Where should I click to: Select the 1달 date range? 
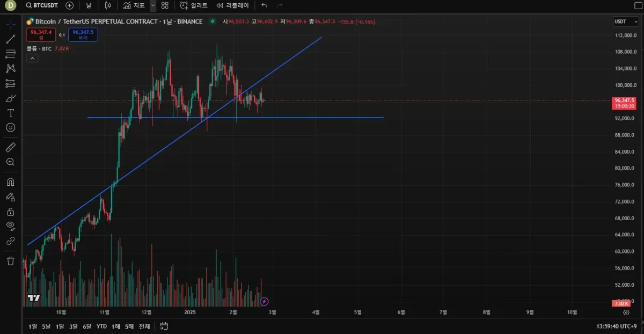pyautogui.click(x=60, y=326)
